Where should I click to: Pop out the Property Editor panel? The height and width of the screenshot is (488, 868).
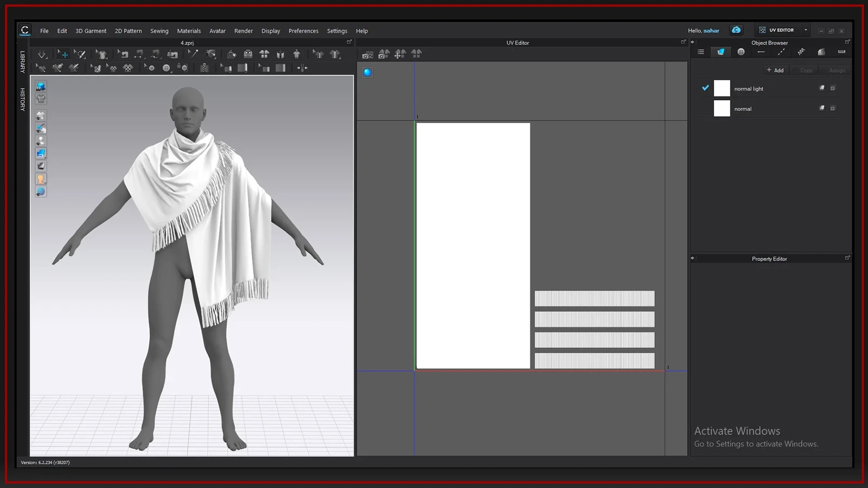(847, 258)
